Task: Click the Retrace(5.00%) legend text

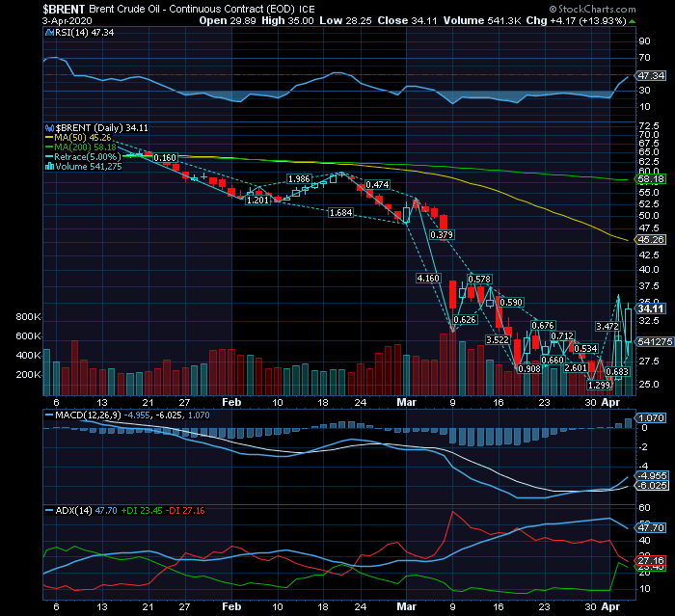Action: pos(88,157)
